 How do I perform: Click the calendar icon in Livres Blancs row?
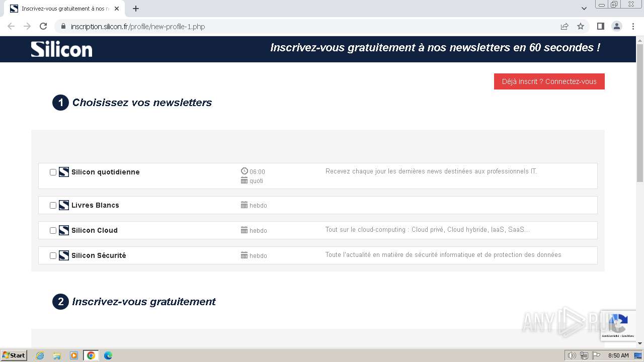pos(245,205)
